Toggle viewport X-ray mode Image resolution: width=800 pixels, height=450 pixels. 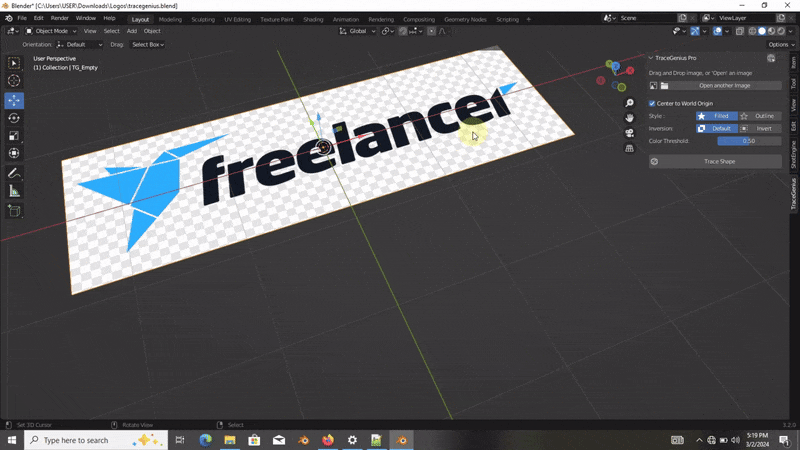(x=740, y=31)
